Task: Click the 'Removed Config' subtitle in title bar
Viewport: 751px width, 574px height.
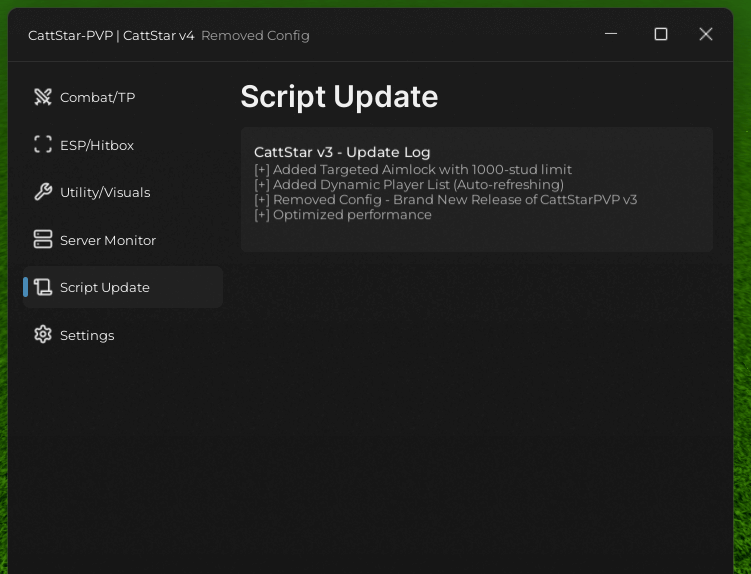Action: pos(255,35)
